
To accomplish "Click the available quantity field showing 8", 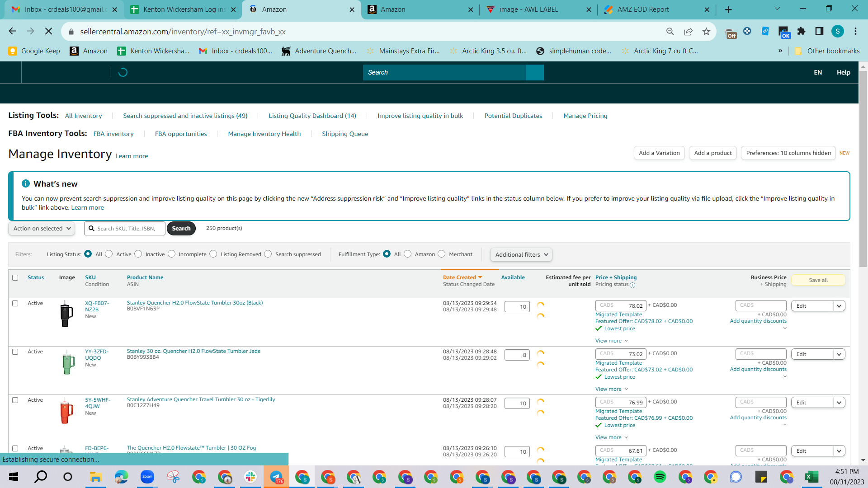I will click(x=517, y=355).
